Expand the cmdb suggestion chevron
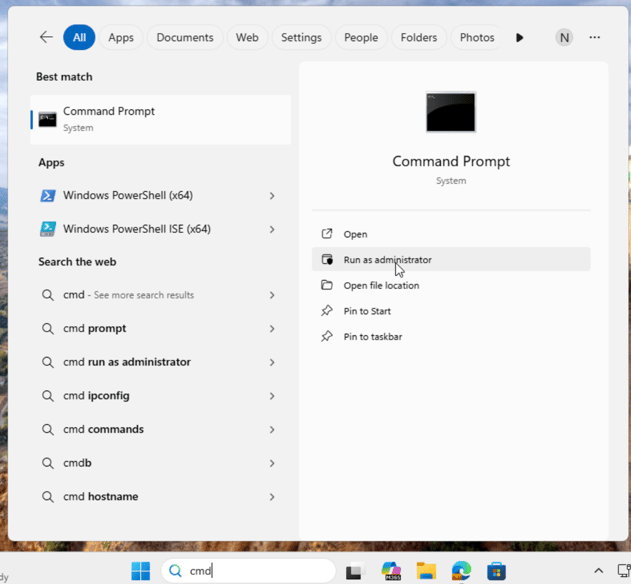 [x=272, y=463]
